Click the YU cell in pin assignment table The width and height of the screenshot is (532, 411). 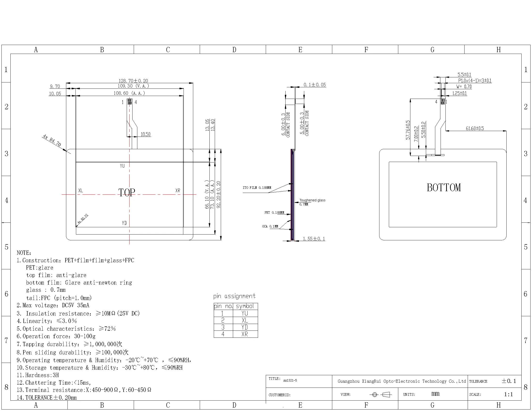pyautogui.click(x=245, y=313)
